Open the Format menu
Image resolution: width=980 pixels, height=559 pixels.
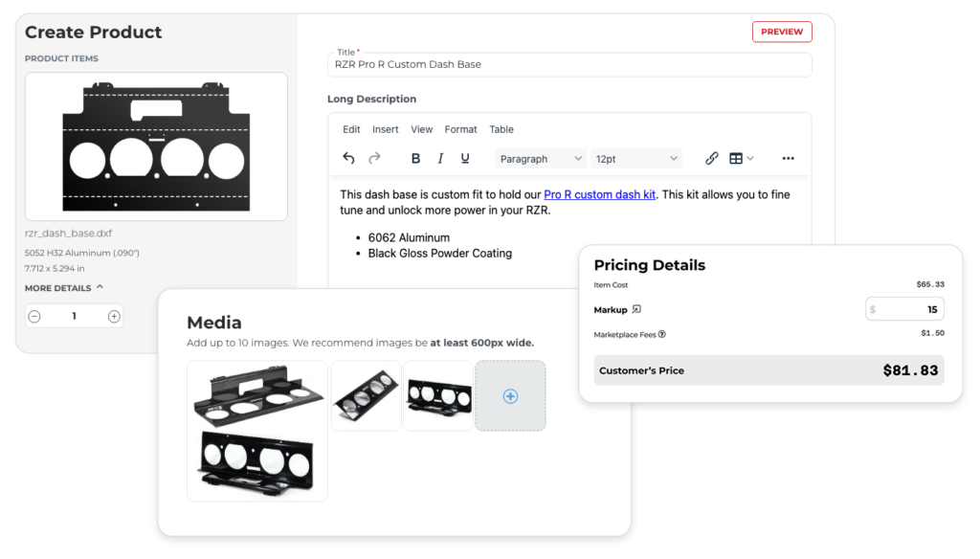point(460,129)
